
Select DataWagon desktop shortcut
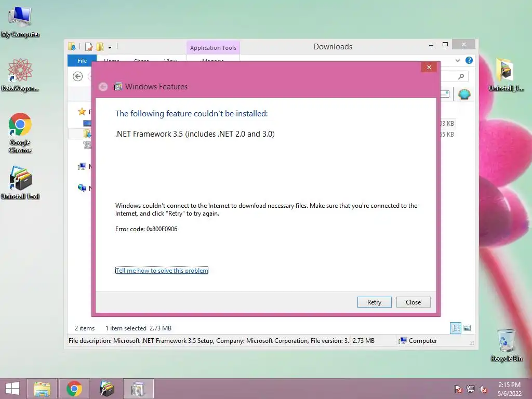point(20,75)
